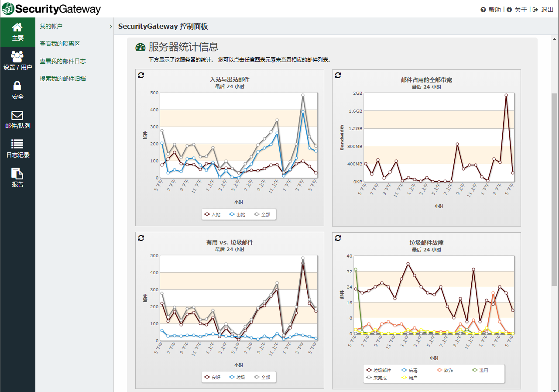559x392 pixels.
Task: Toggle 入站 series in legend
Action: [212, 214]
